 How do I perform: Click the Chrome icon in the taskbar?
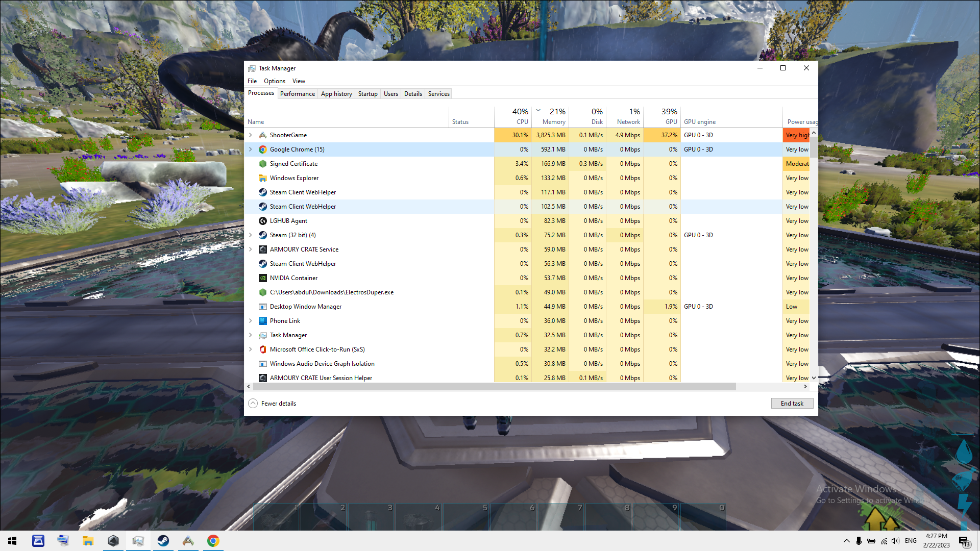coord(213,541)
